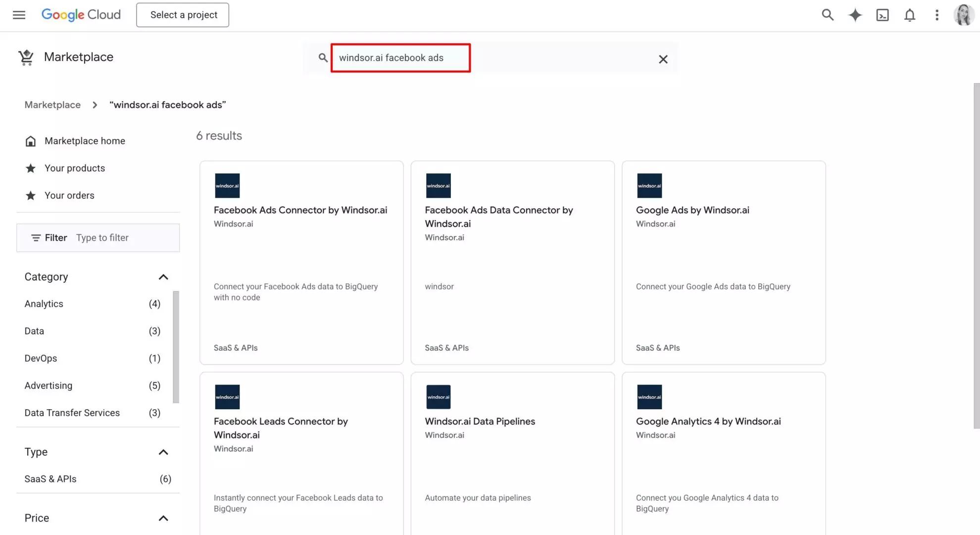The height and width of the screenshot is (535, 980).
Task: Open Google Analytics 4 by Windsor.ai
Action: click(708, 422)
